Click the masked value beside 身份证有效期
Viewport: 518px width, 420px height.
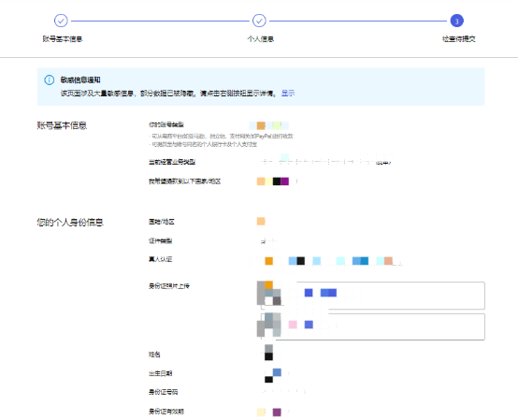[269, 412]
